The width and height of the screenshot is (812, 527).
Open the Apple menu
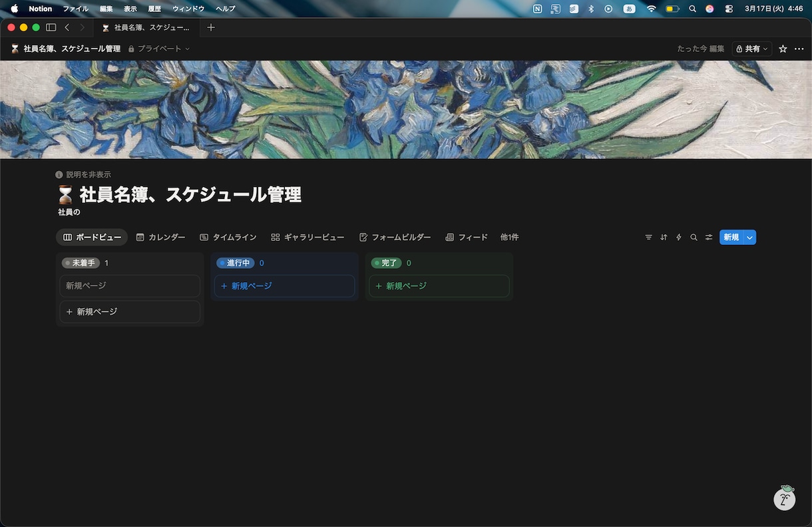pos(14,9)
